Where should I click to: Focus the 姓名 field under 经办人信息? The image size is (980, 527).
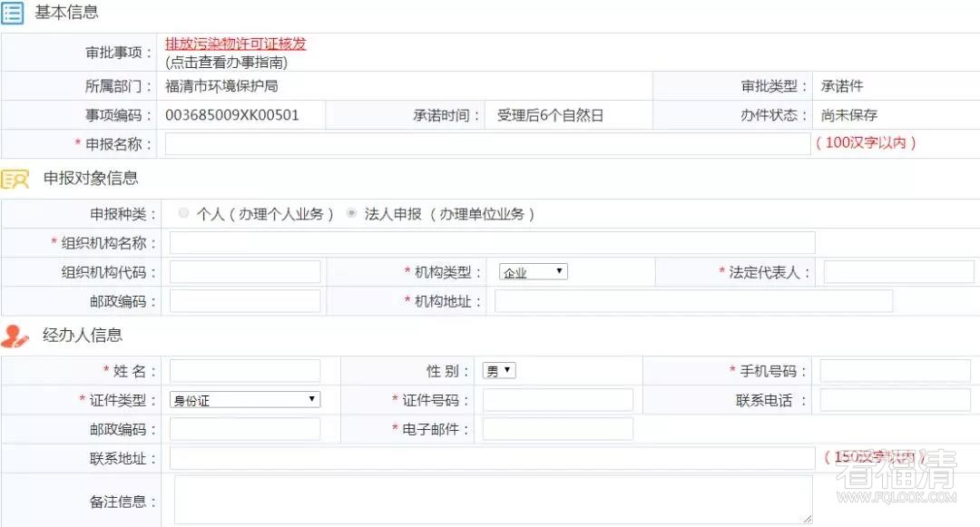pos(245,371)
